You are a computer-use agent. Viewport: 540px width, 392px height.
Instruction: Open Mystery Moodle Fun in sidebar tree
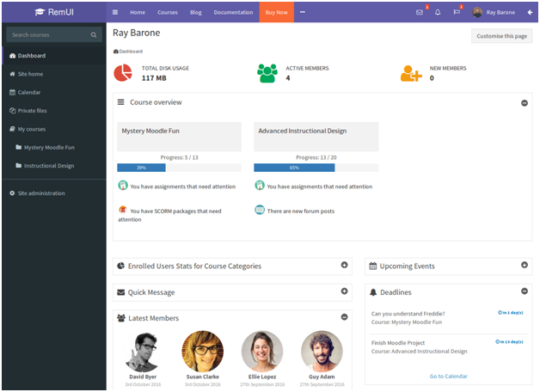point(49,147)
